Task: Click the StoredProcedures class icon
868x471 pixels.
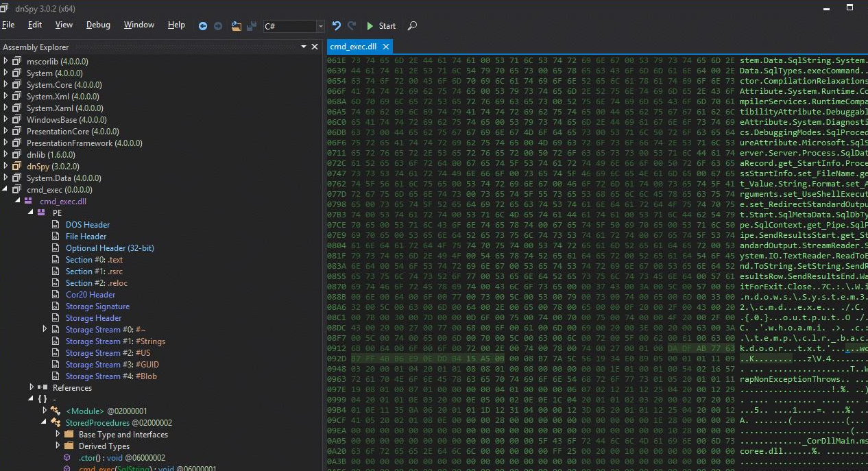Action: 56,423
